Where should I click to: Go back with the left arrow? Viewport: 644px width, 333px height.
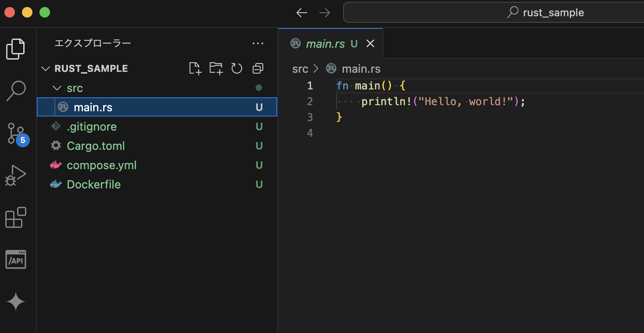pyautogui.click(x=302, y=13)
